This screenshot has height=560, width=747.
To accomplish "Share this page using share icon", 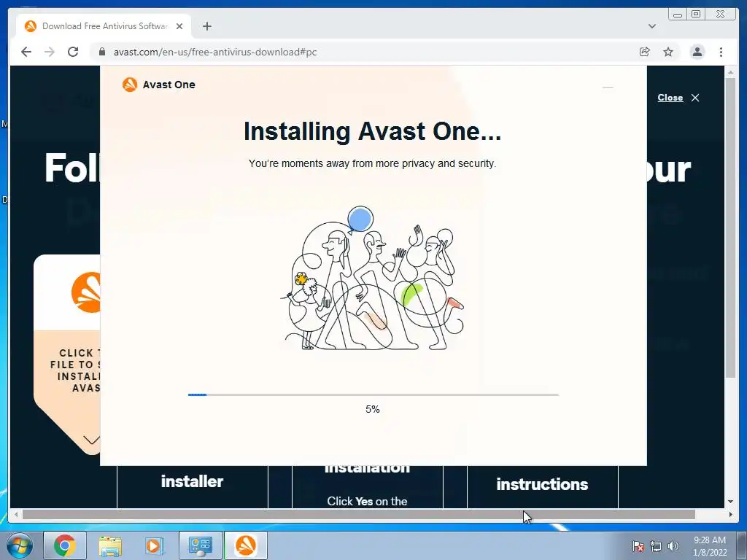I will coord(645,52).
